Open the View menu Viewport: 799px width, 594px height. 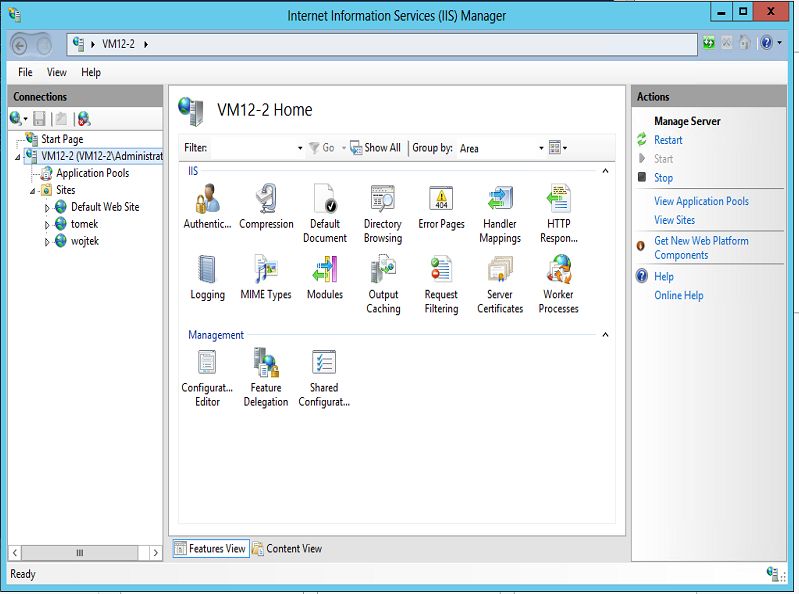[x=57, y=72]
